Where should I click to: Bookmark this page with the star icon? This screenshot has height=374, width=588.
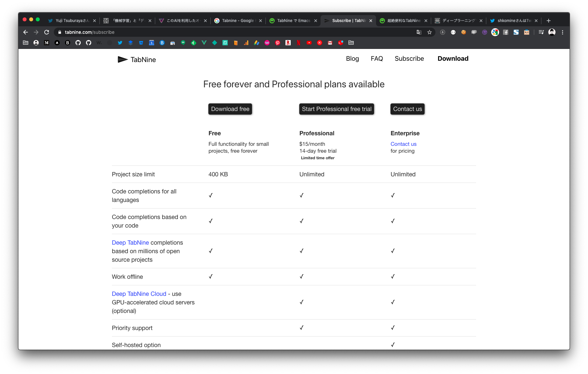(430, 32)
